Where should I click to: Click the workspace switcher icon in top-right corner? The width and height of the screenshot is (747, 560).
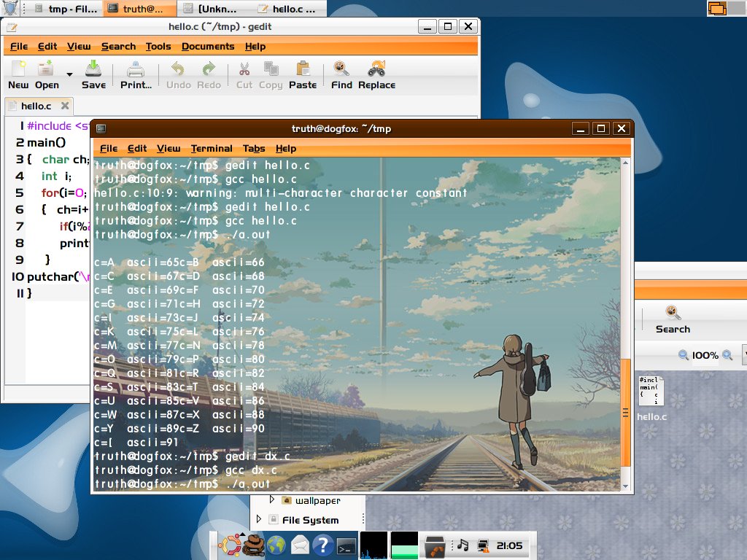717,9
